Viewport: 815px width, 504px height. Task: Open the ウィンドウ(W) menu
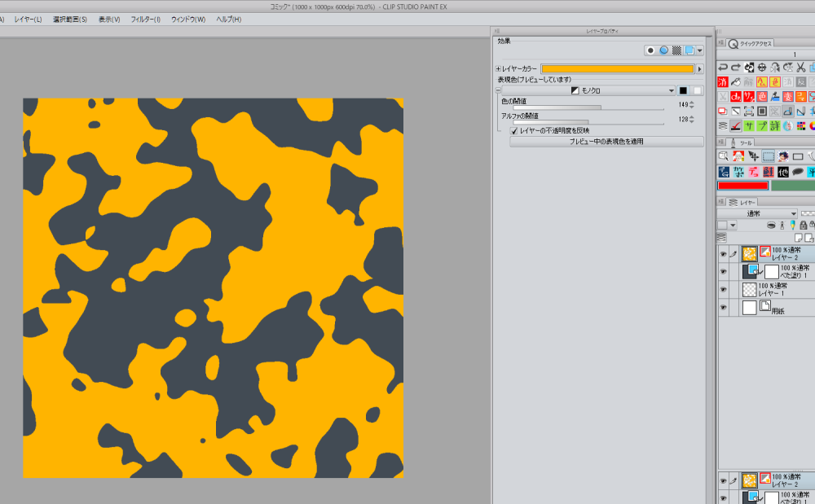pos(188,20)
